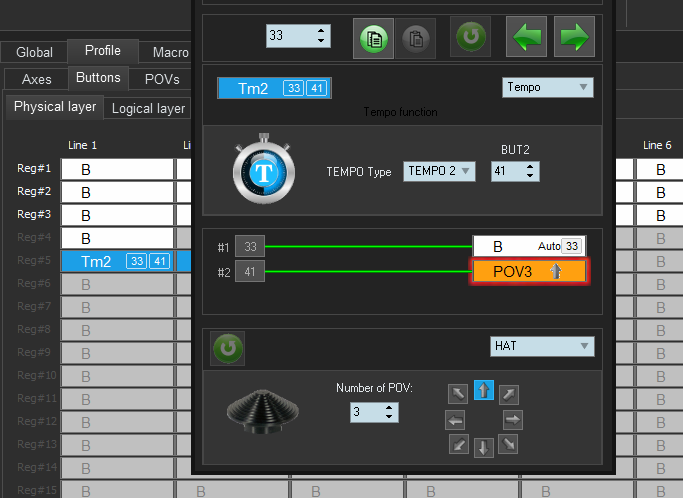Go to previous button with green left arrow

[x=526, y=37]
